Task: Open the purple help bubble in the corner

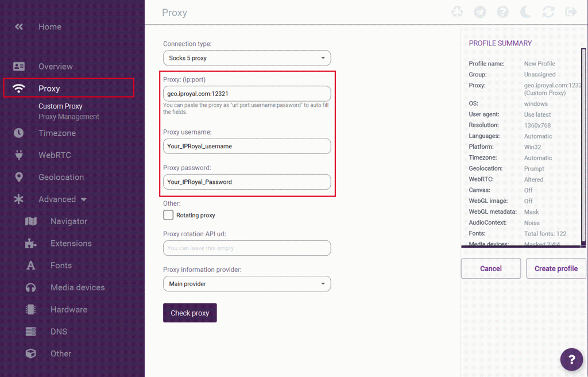Action: coord(571,360)
